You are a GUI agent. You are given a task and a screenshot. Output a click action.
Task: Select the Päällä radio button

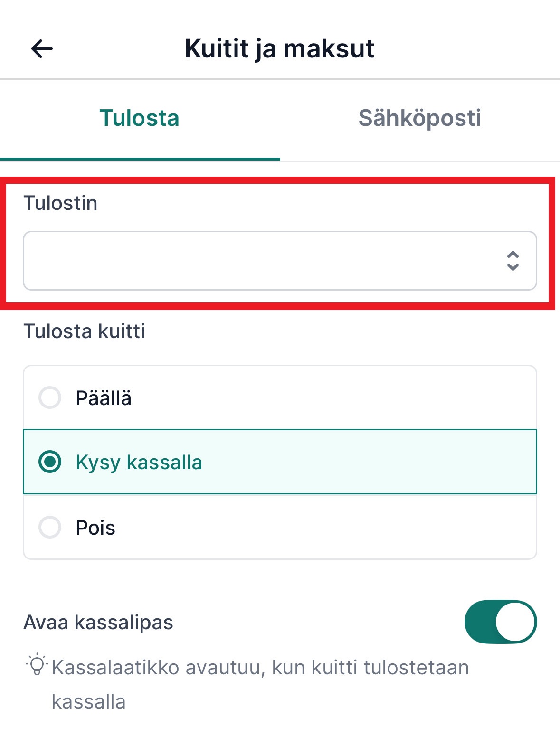(x=50, y=397)
